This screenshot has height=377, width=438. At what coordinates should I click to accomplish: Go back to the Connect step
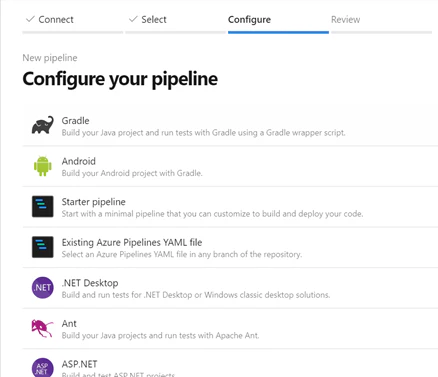[x=50, y=20]
